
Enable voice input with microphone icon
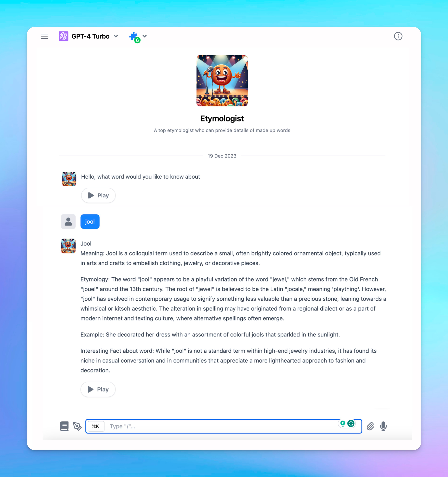point(383,426)
